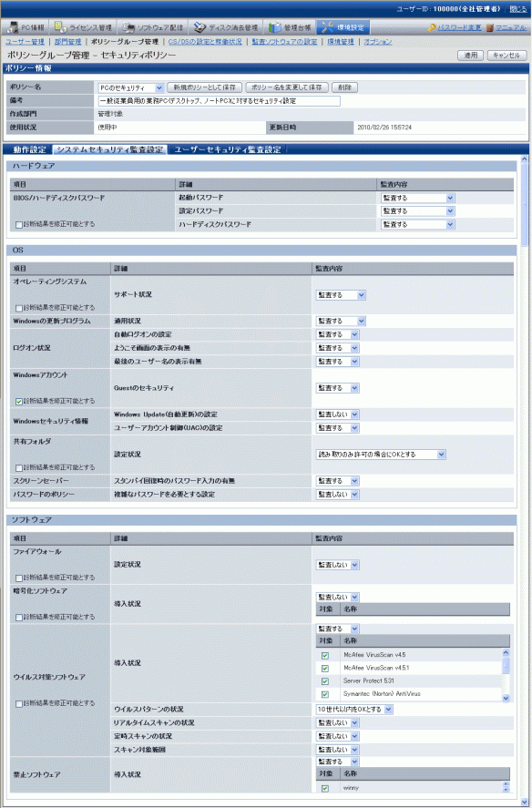Click the マニュアル book icon
Viewport: 532px width, 808px height.
coord(490,28)
